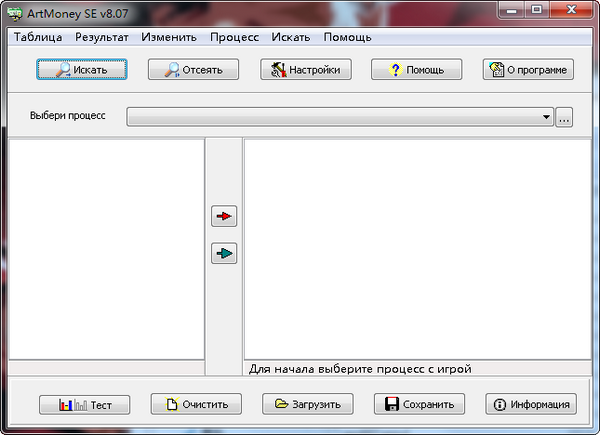Screen dimensions: 600x435
Task: Open the О программе about button
Action: coord(528,69)
